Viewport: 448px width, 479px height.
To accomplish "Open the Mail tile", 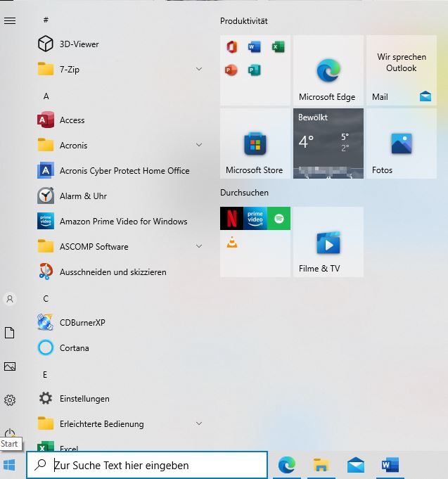I will pyautogui.click(x=402, y=70).
